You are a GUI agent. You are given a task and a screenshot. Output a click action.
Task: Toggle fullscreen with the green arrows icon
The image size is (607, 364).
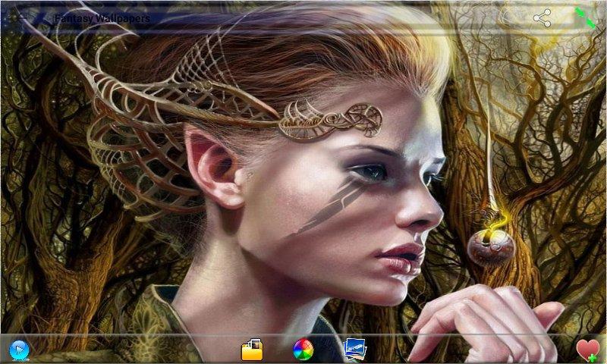click(585, 17)
